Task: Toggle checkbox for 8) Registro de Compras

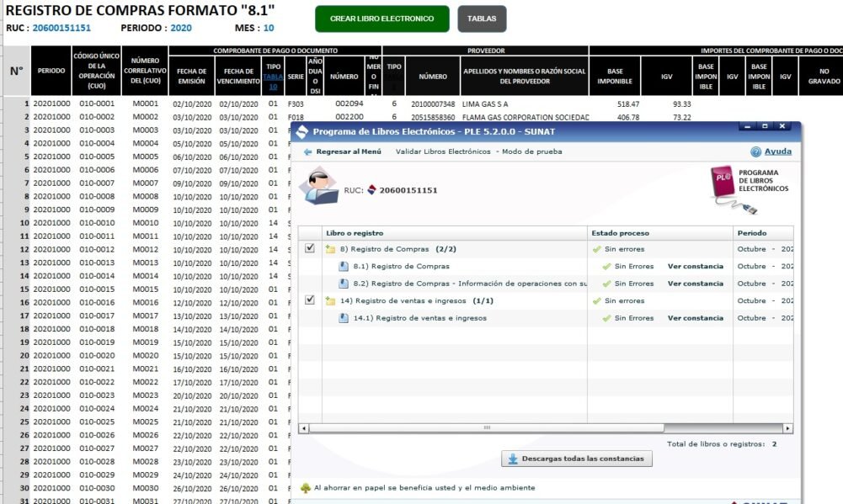Action: 310,248
